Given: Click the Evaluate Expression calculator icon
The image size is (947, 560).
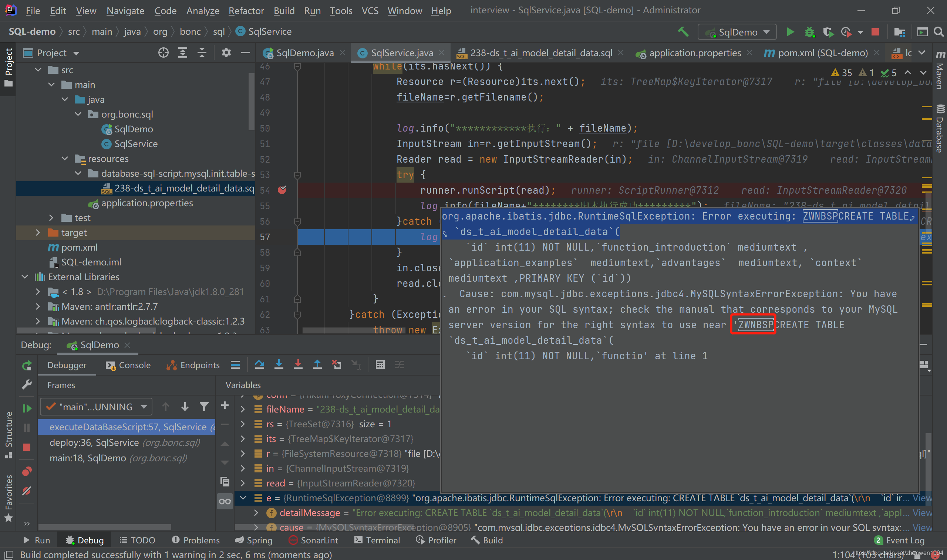Looking at the screenshot, I should click(x=380, y=364).
